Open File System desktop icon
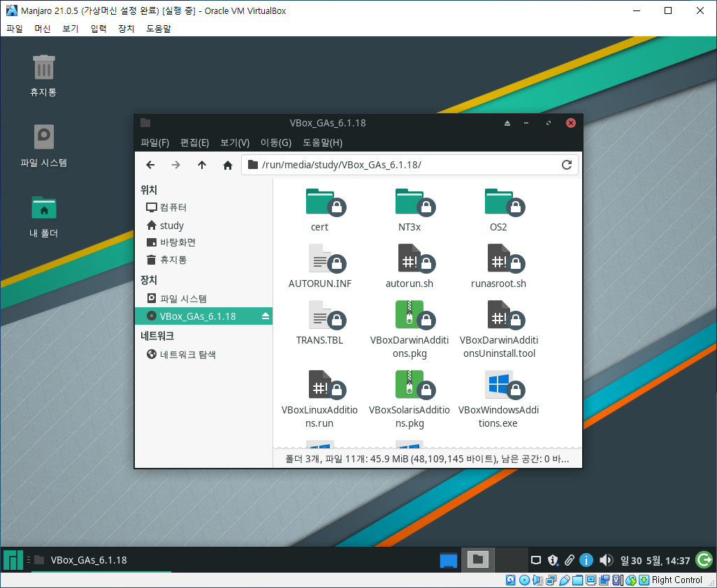The width and height of the screenshot is (717, 588). pos(44,146)
